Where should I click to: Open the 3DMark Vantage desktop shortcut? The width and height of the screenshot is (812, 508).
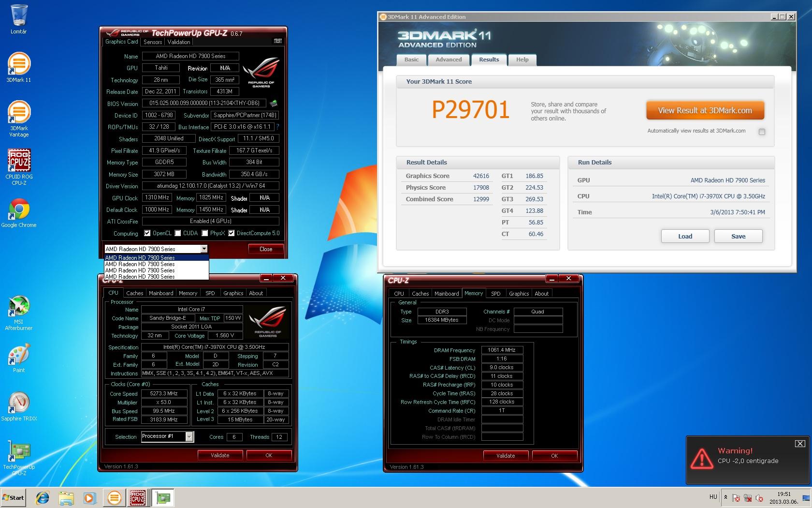click(19, 119)
